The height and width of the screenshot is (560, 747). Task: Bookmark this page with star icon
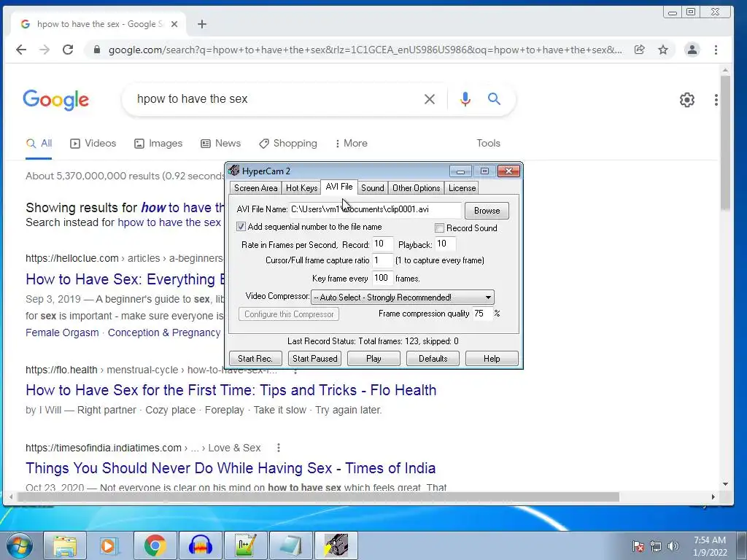[662, 50]
